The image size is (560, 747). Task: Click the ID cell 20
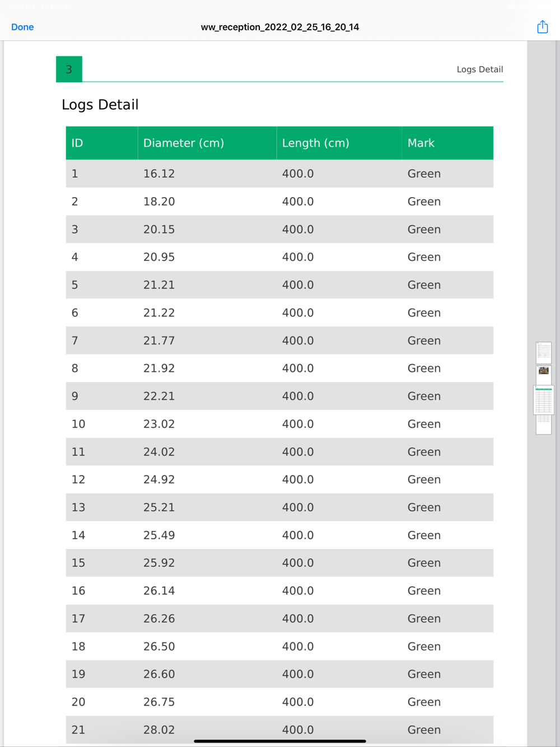78,702
